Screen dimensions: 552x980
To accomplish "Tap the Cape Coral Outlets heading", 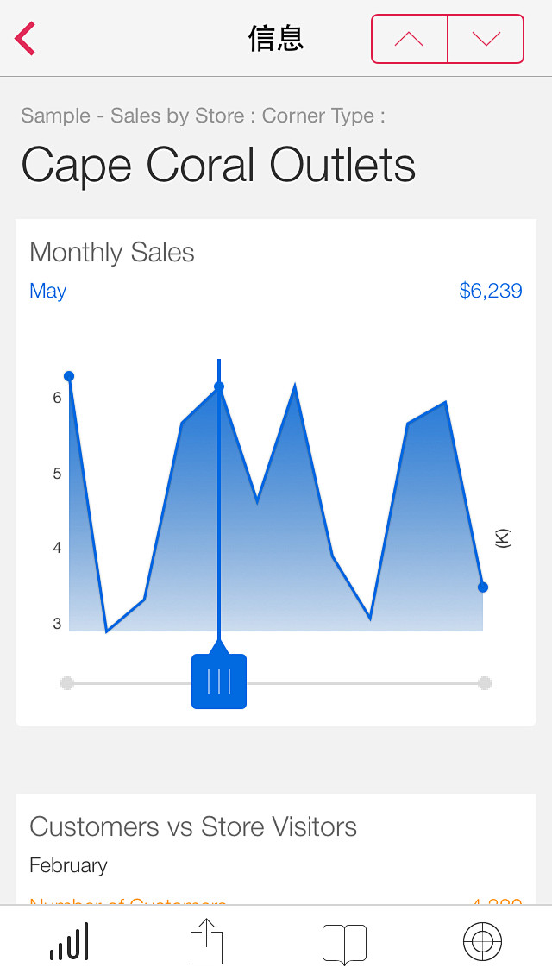I will pyautogui.click(x=218, y=165).
